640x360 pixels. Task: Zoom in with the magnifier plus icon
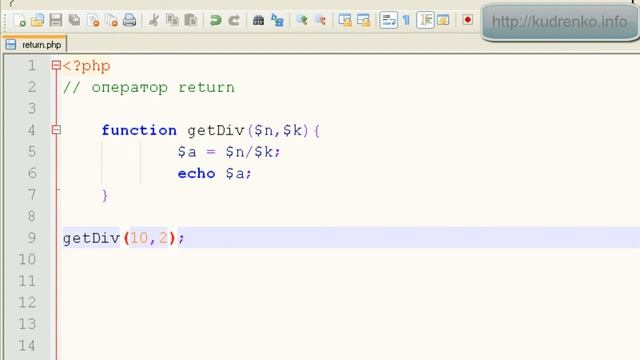302,20
